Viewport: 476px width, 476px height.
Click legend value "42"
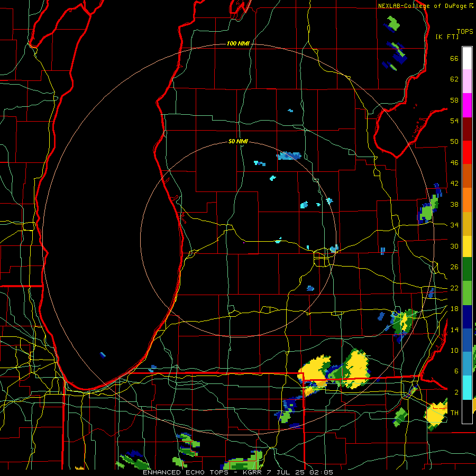[454, 184]
